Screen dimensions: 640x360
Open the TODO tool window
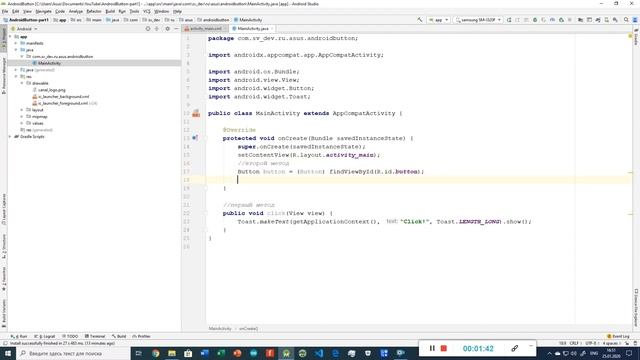70,336
